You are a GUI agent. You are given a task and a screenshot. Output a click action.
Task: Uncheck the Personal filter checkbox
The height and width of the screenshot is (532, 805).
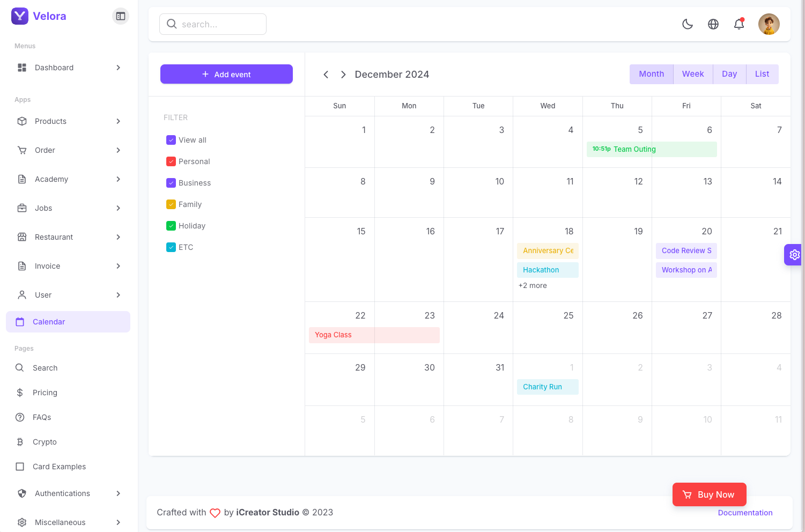click(171, 161)
